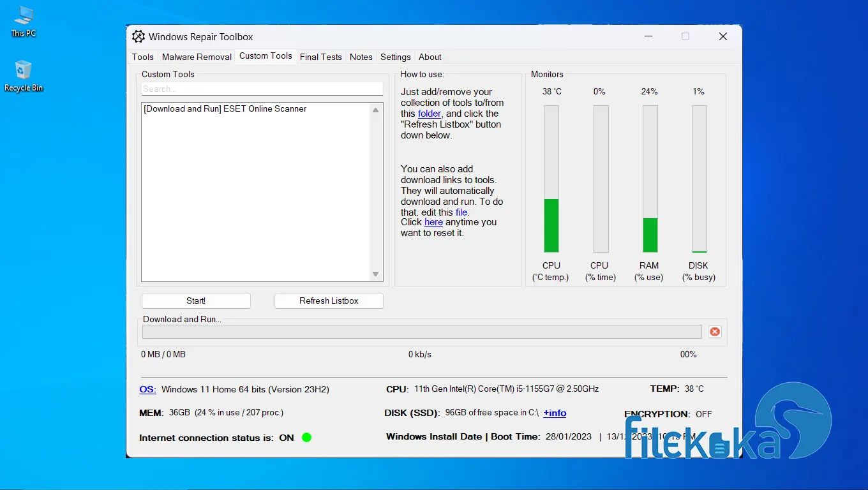The image size is (868, 490).
Task: Click the green internet status indicator
Action: click(306, 438)
